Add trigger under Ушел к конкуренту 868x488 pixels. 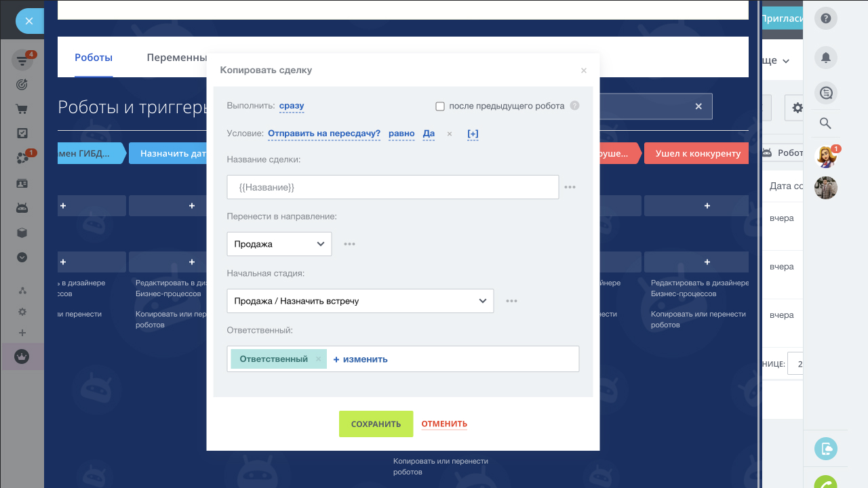click(x=696, y=205)
